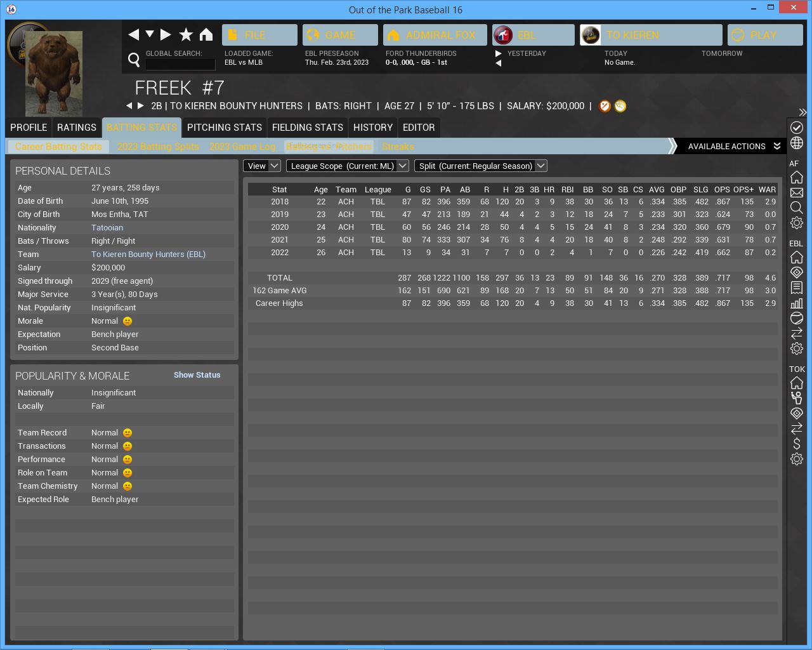812x650 pixels.
Task: Click the Show Status link
Action: [x=197, y=375]
